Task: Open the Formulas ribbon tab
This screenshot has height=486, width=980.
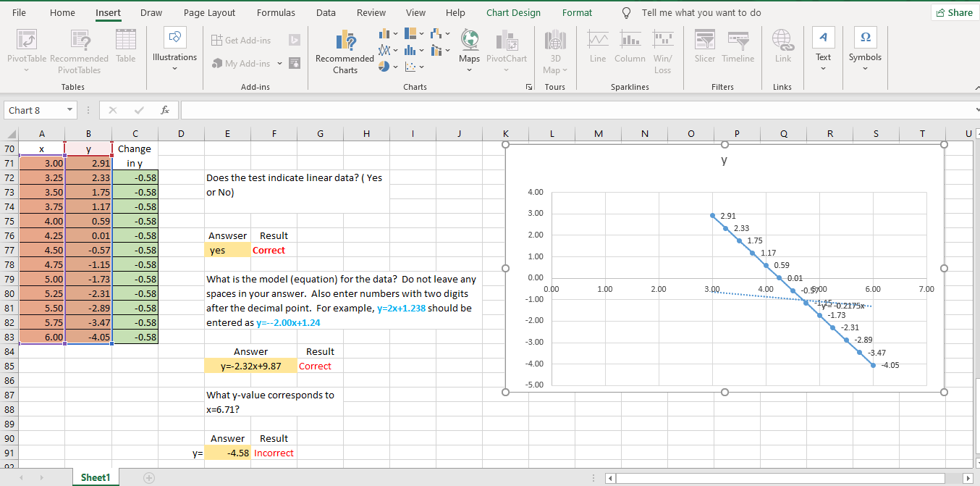Action: (276, 12)
